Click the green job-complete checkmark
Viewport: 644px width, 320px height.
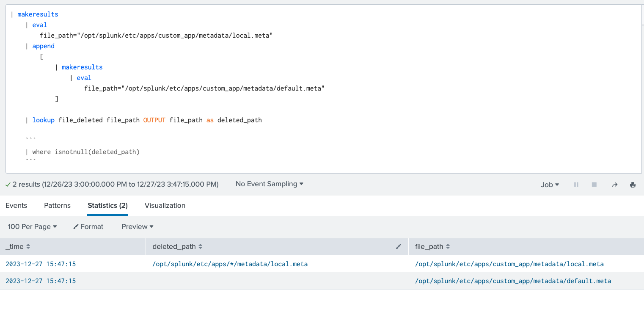pos(8,184)
